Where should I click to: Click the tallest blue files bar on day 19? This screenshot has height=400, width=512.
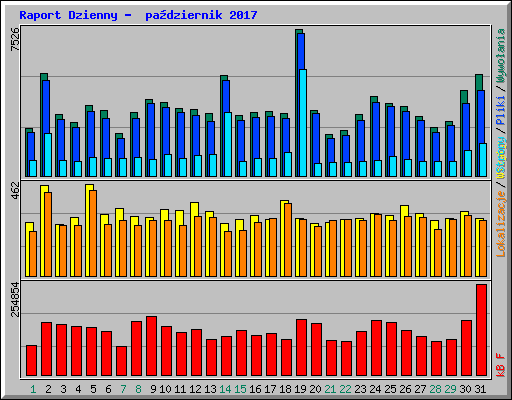(x=301, y=52)
